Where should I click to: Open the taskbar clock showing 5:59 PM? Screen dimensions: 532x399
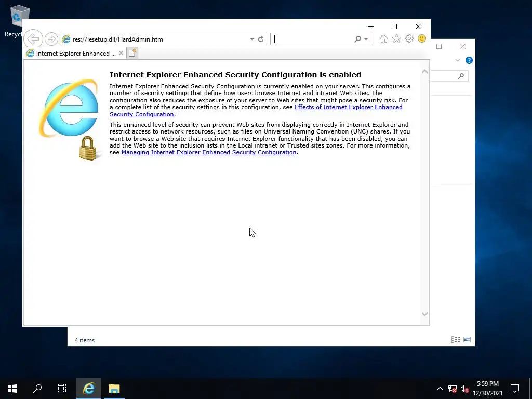[487, 389]
